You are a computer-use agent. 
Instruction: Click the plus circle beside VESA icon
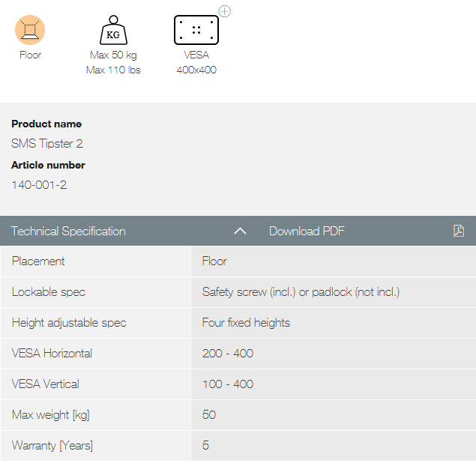[x=224, y=11]
